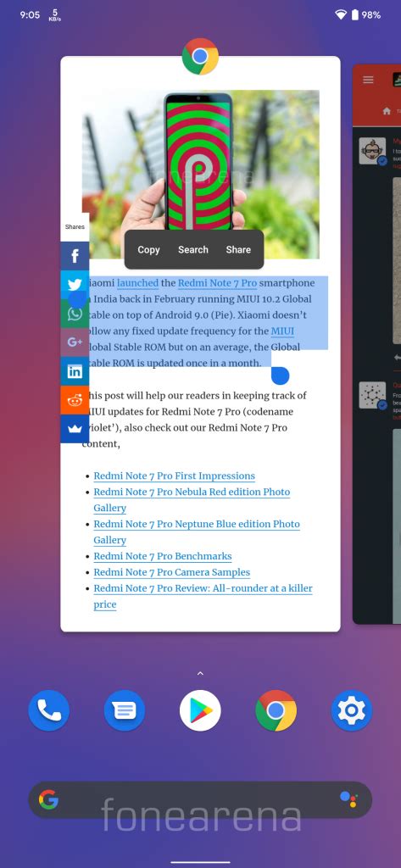Screen dimensions: 401x868
Task: Tap the molecule avatar in second app card
Action: (372, 395)
